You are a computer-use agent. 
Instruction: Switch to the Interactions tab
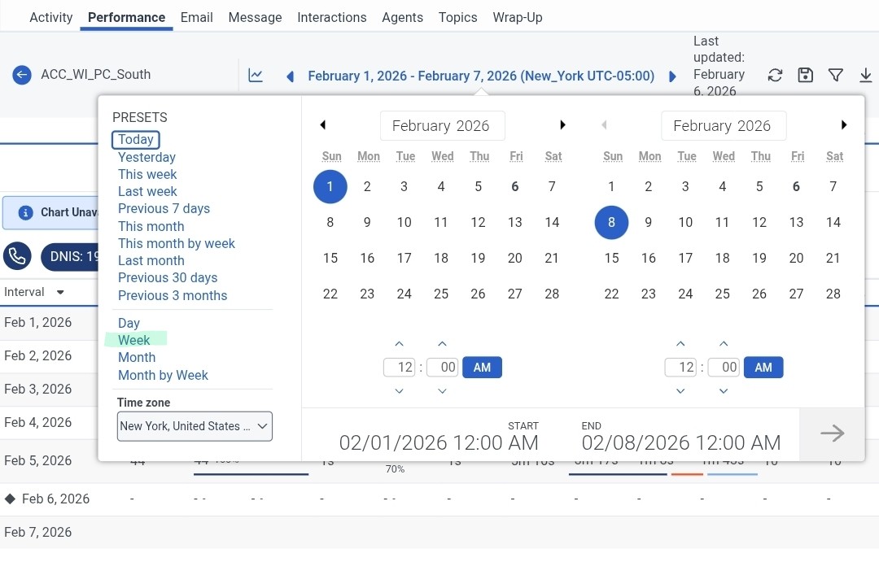click(x=332, y=17)
